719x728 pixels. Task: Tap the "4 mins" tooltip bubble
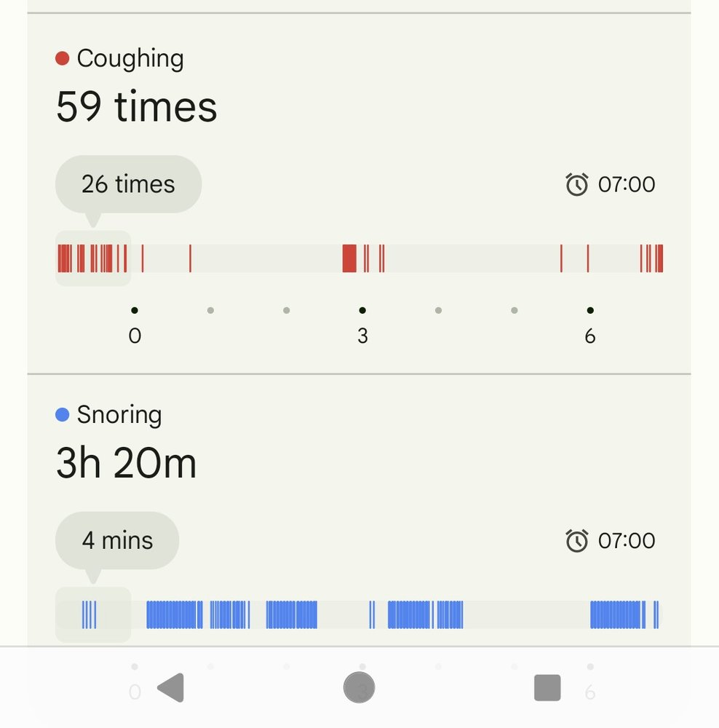coord(117,540)
